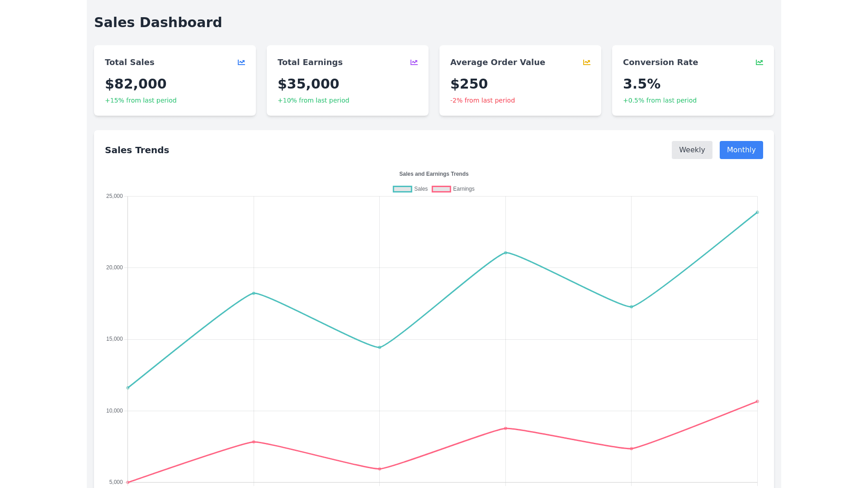Click the Sales and Earnings Trends chart title
868x488 pixels.
[434, 174]
